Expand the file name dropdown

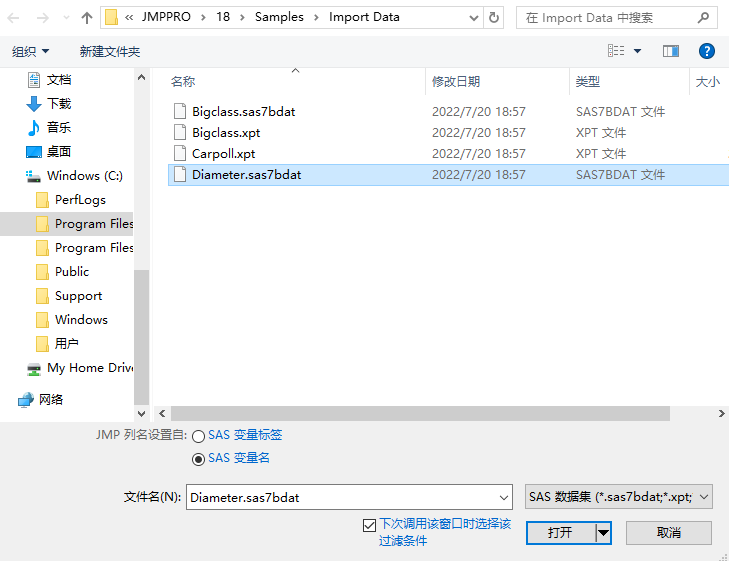tap(504, 497)
